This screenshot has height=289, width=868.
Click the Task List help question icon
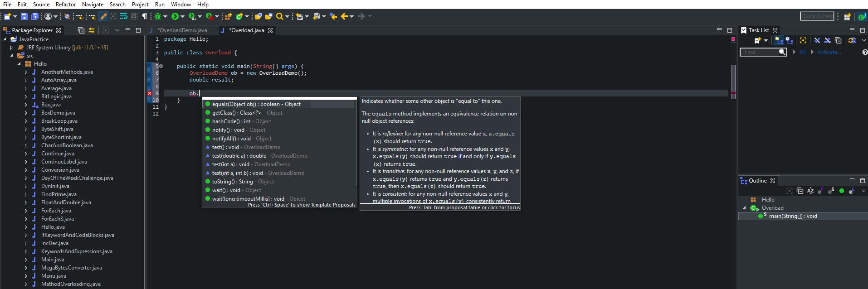click(864, 52)
